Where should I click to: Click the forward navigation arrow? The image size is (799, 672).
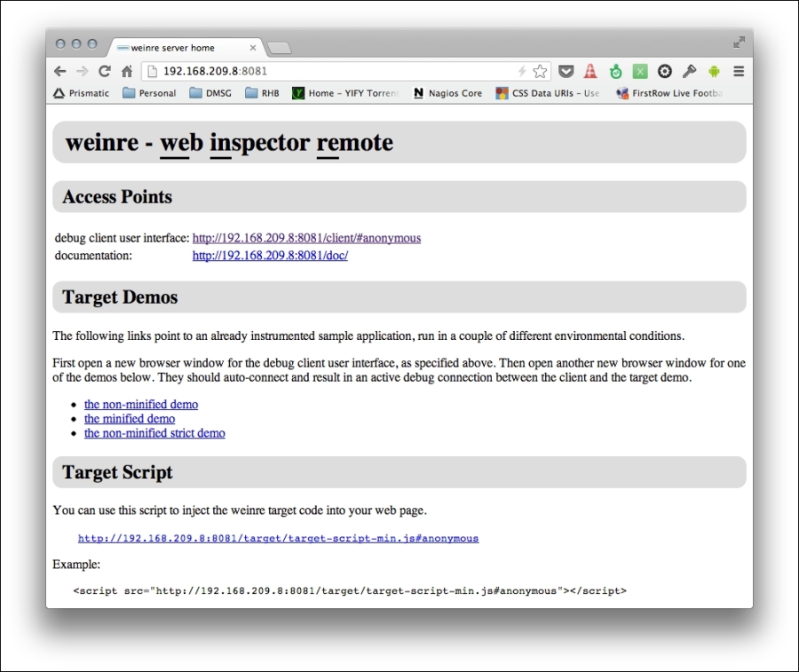(82, 71)
